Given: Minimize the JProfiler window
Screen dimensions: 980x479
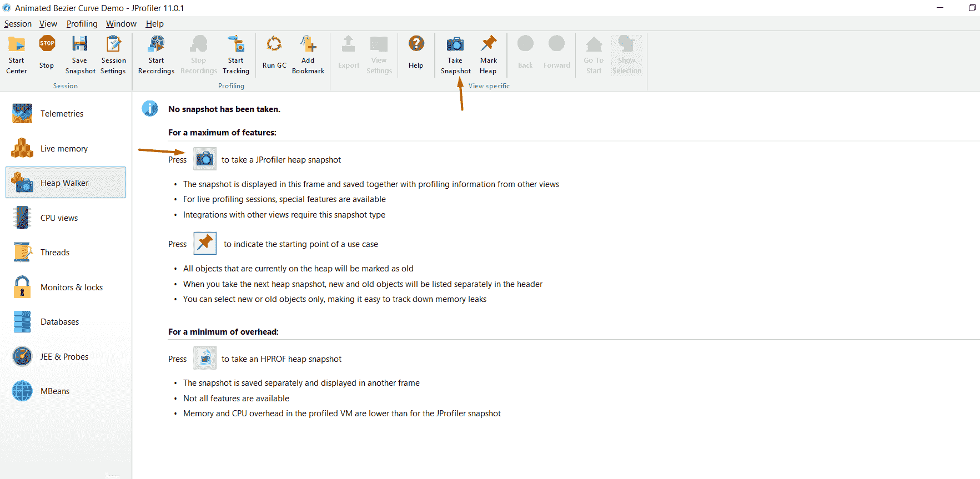Looking at the screenshot, I should click(940, 8).
